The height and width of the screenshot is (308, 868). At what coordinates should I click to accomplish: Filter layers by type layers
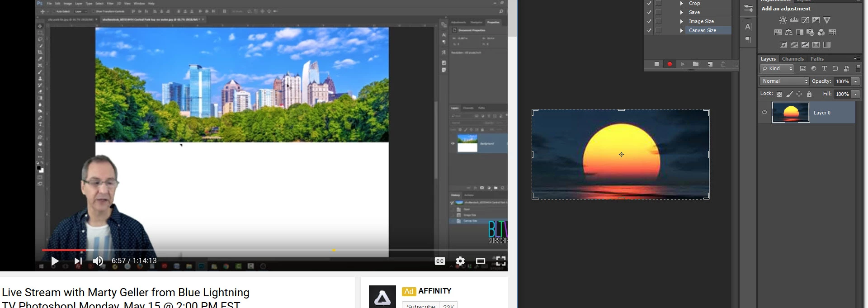tap(825, 69)
